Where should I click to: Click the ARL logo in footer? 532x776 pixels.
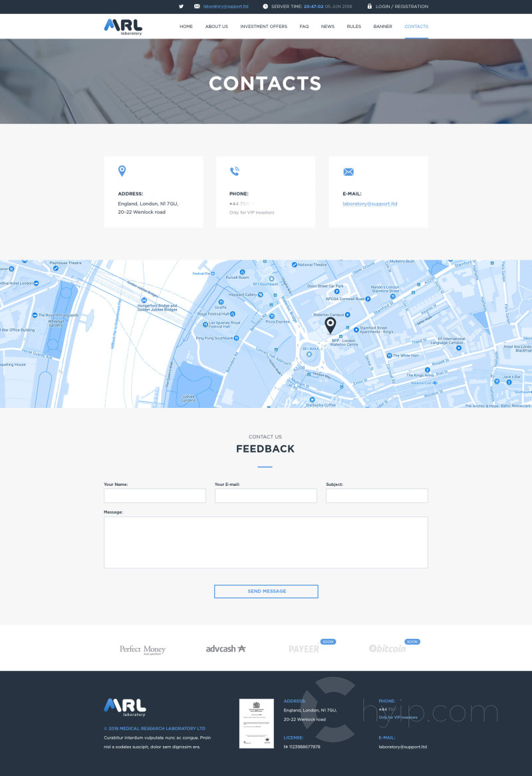coord(125,707)
